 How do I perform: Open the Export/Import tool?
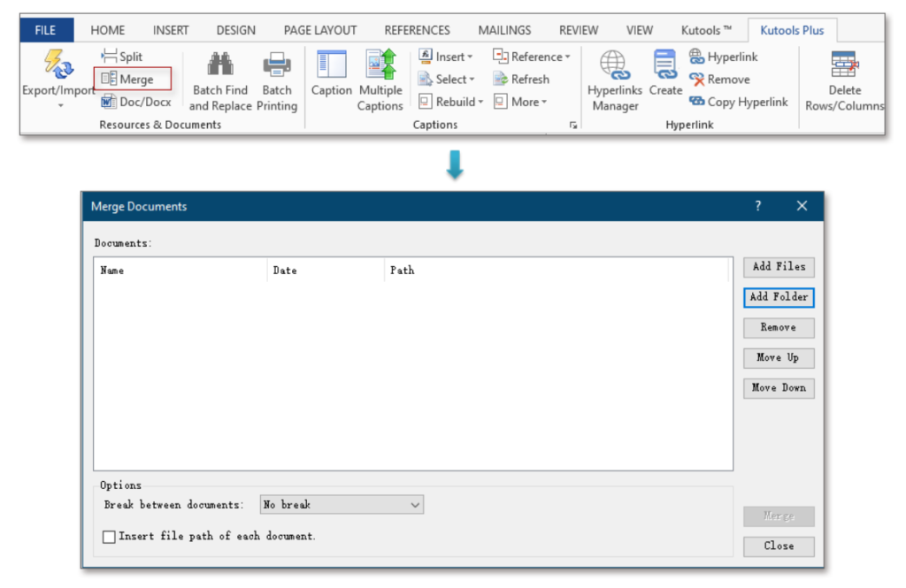pos(58,78)
